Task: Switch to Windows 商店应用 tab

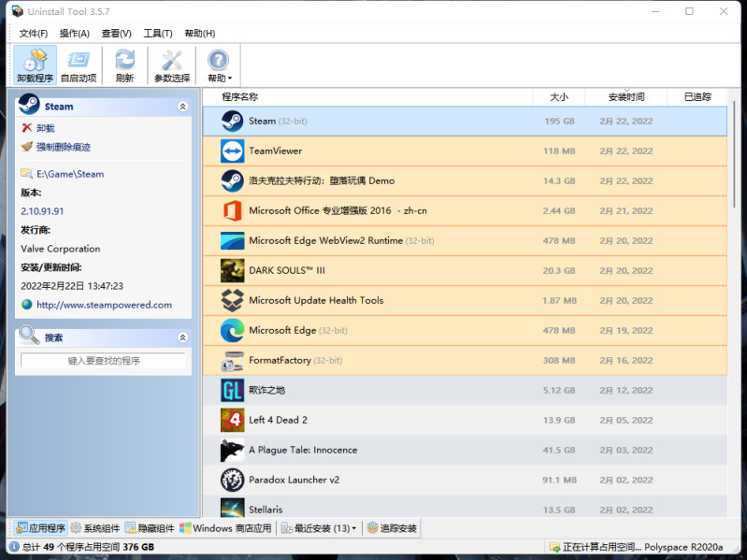Action: 226,528
